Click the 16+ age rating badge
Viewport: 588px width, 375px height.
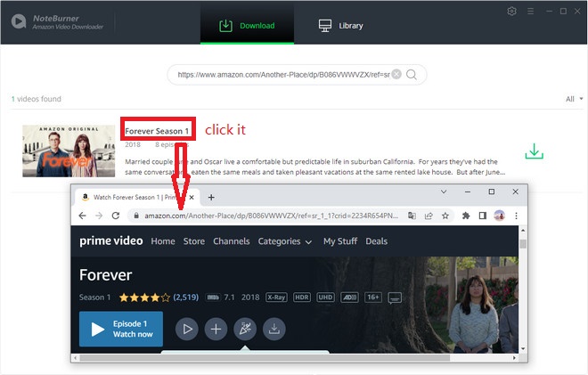(x=372, y=298)
